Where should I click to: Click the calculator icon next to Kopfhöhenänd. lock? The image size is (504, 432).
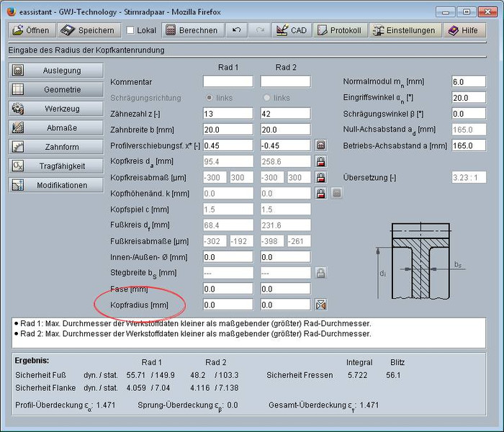pyautogui.click(x=336, y=194)
